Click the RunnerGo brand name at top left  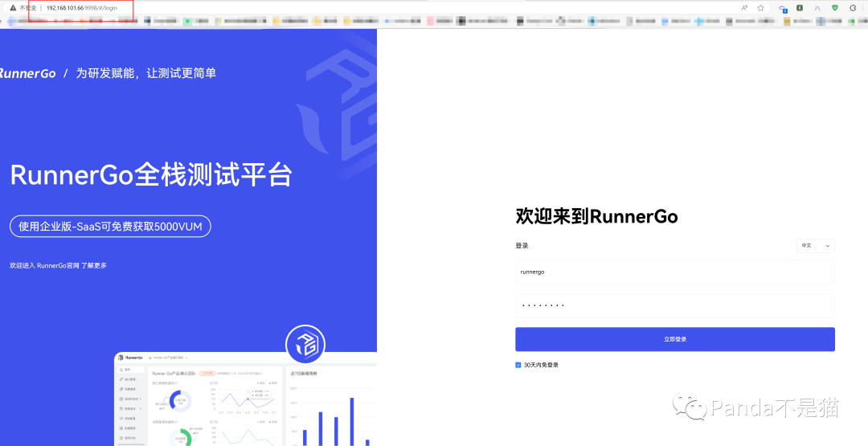pyautogui.click(x=27, y=73)
